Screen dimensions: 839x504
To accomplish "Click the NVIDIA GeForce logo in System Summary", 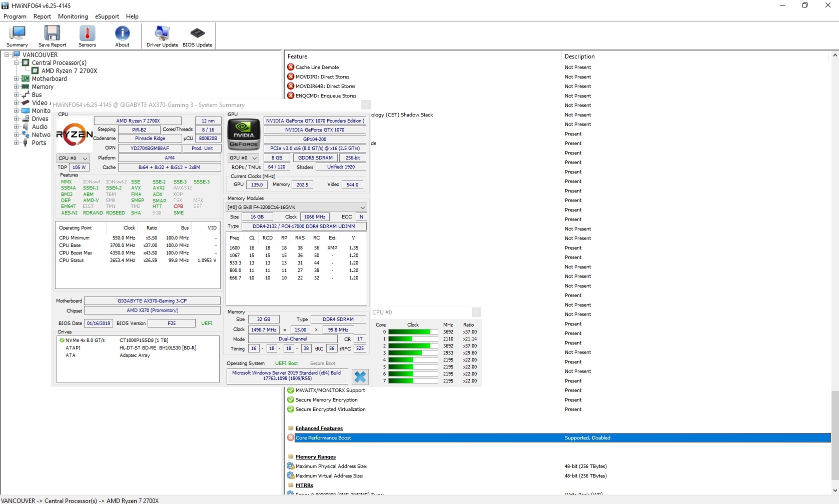I will (x=244, y=134).
